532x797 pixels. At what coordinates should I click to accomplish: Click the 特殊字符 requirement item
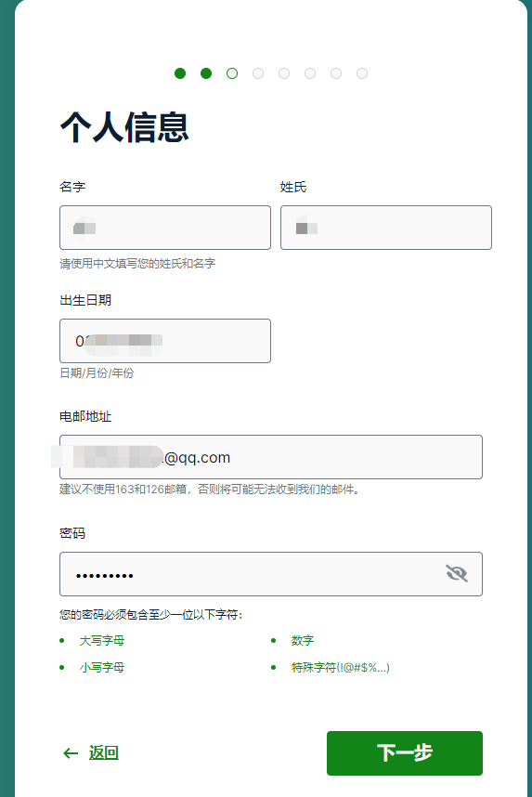click(341, 667)
